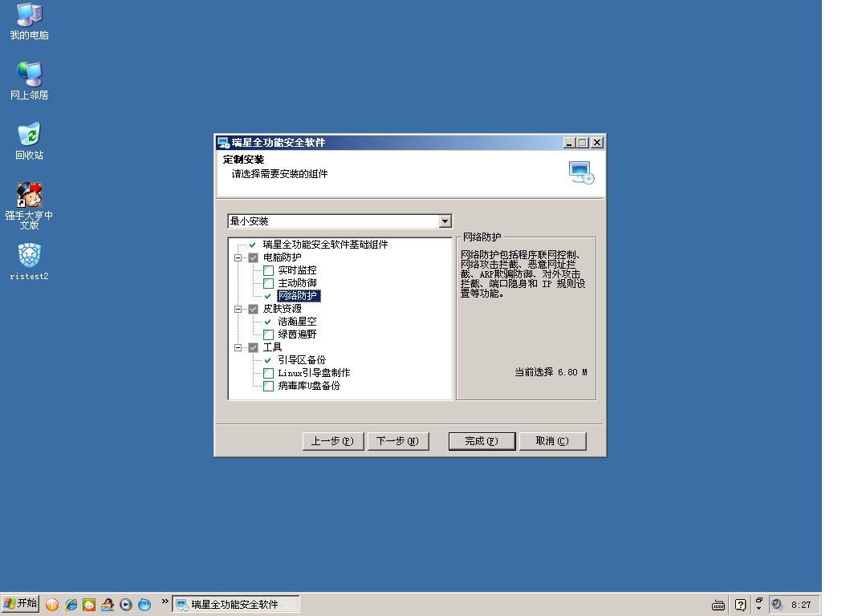Launch the blue round quick launch icon
The image size is (854, 616).
pos(144,605)
